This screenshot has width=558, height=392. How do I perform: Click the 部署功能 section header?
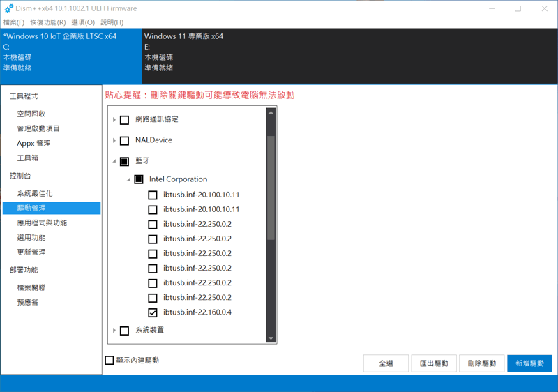pos(24,270)
